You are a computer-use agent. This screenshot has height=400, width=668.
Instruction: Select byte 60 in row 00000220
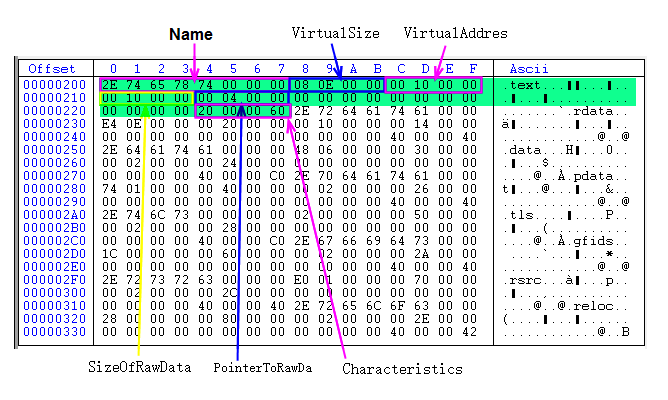click(277, 111)
